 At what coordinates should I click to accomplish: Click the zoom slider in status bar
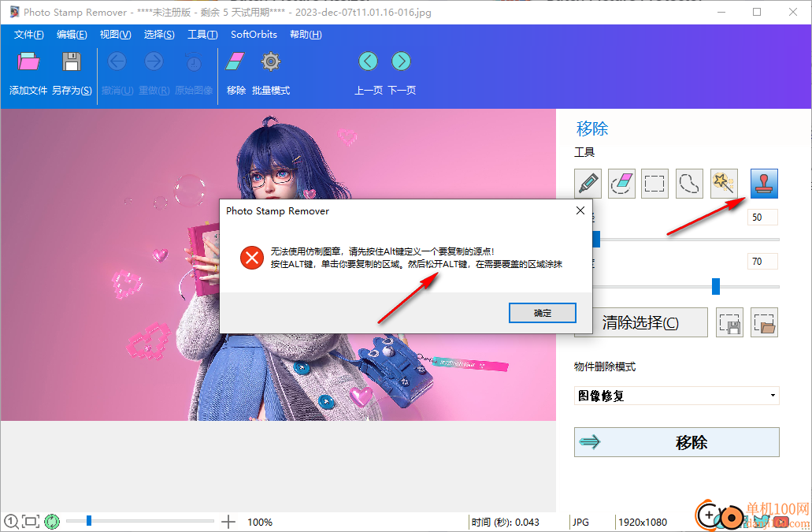(x=140, y=521)
